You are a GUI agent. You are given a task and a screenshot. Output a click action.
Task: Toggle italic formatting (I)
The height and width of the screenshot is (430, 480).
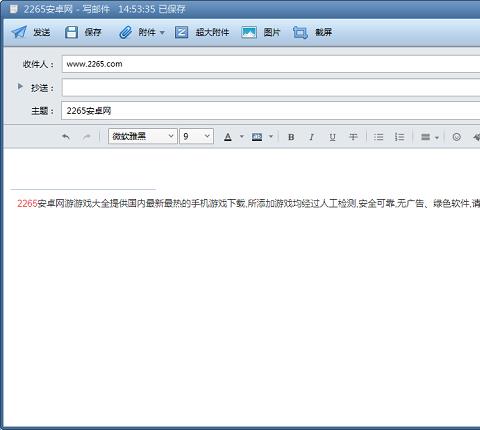[x=311, y=137]
